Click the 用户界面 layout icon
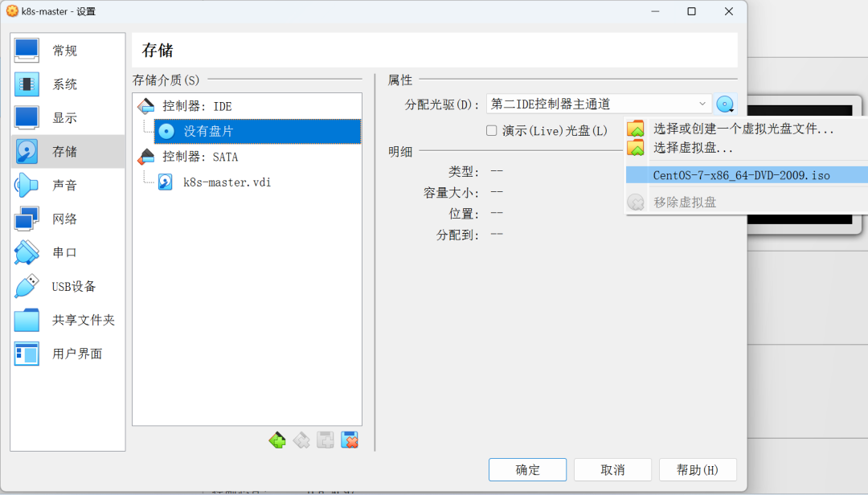868x495 pixels. 27,354
